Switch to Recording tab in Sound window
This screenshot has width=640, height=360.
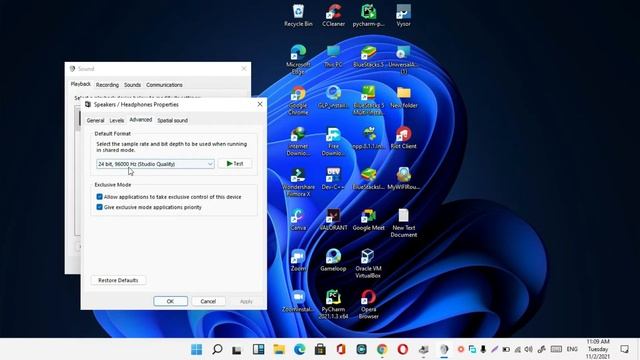point(107,85)
